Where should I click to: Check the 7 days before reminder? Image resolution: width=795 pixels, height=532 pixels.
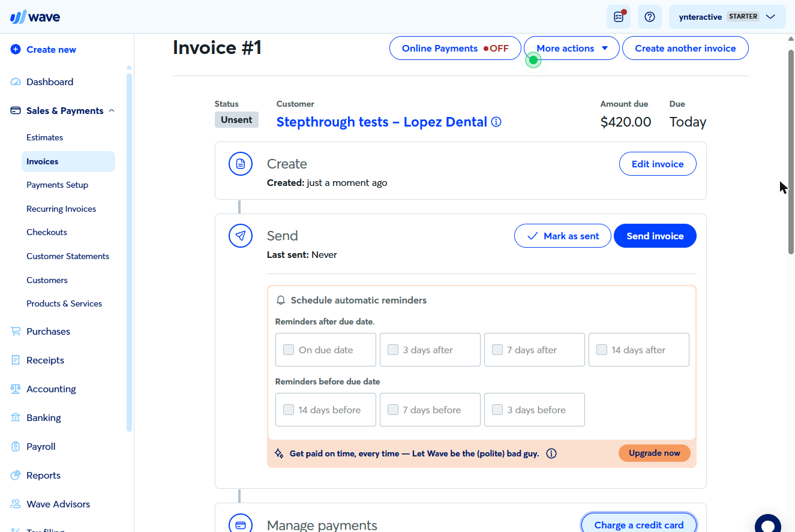[x=393, y=410]
